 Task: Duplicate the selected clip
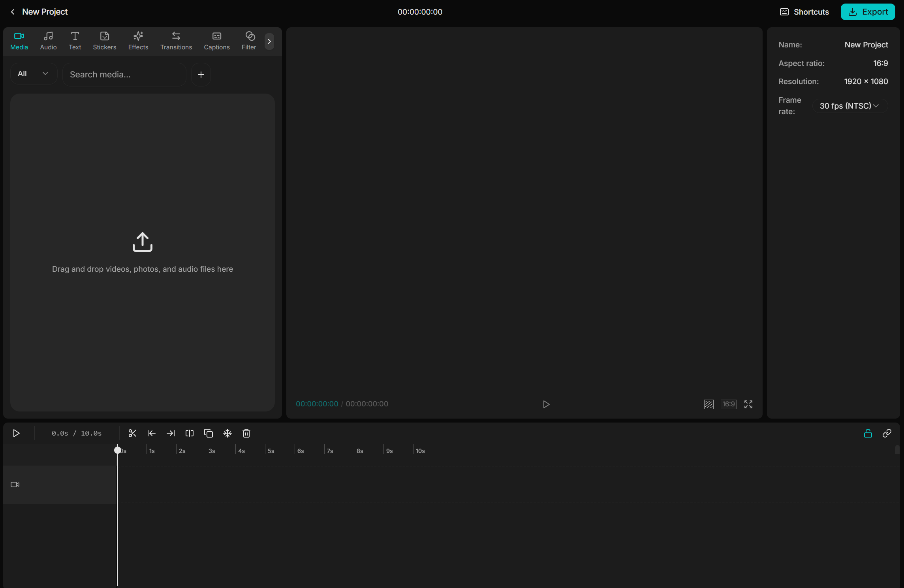(x=209, y=433)
